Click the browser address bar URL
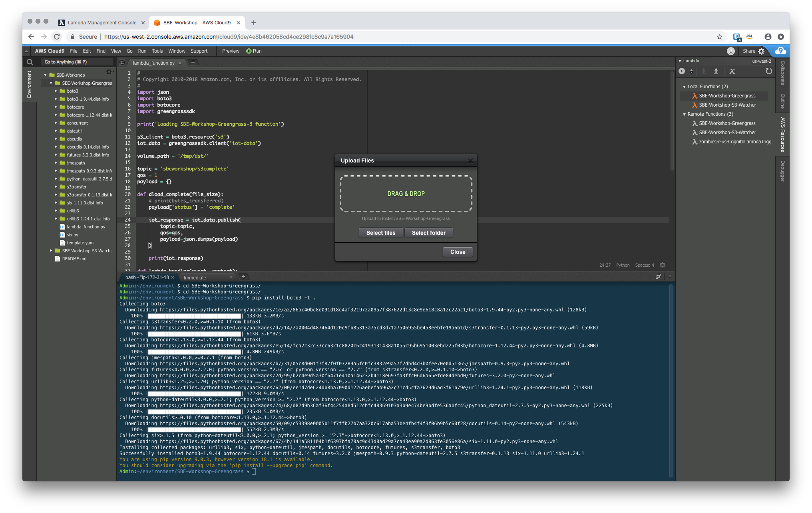The width and height of the screenshot is (812, 513). [229, 37]
